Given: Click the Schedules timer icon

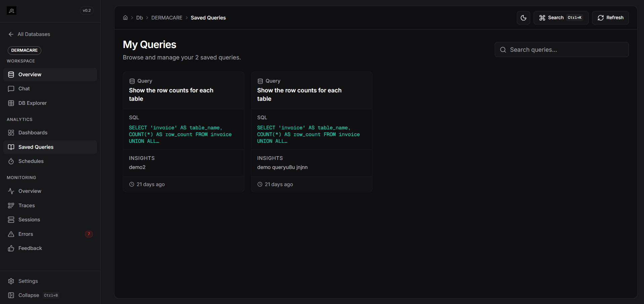Looking at the screenshot, I should pos(11,161).
